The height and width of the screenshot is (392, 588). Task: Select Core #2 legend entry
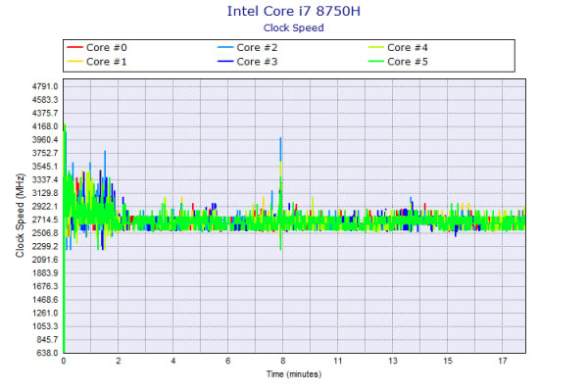(x=248, y=48)
